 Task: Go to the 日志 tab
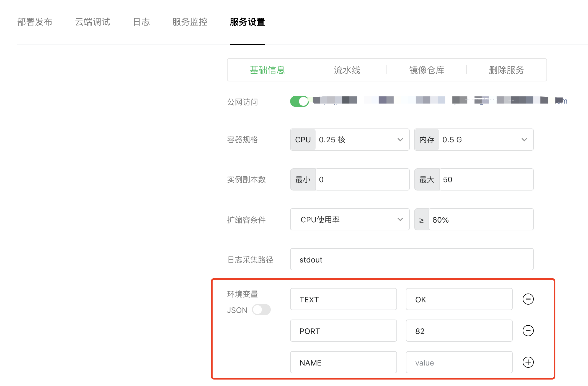[141, 22]
